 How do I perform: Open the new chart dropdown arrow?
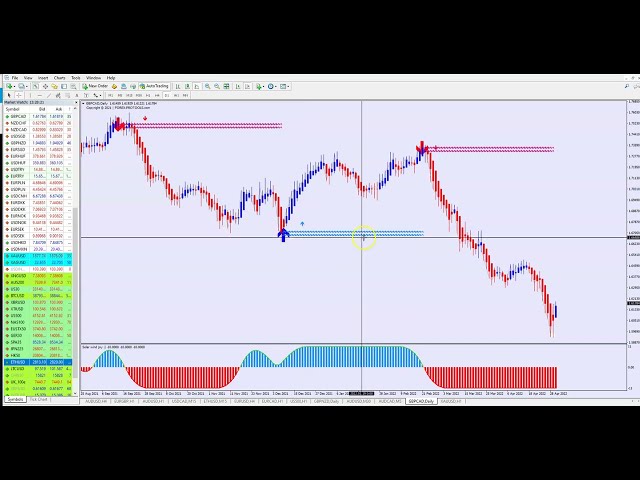coord(13,86)
